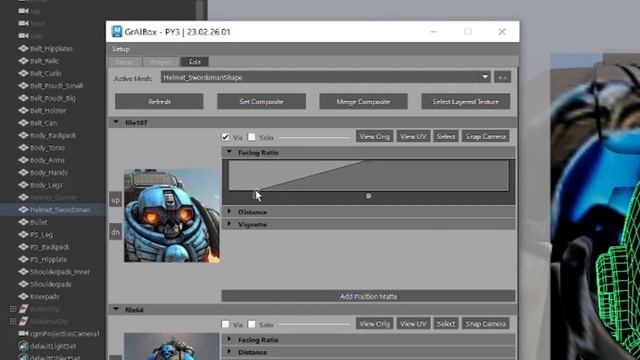Click the << button beside Active Mesh
The height and width of the screenshot is (360, 640).
click(502, 77)
